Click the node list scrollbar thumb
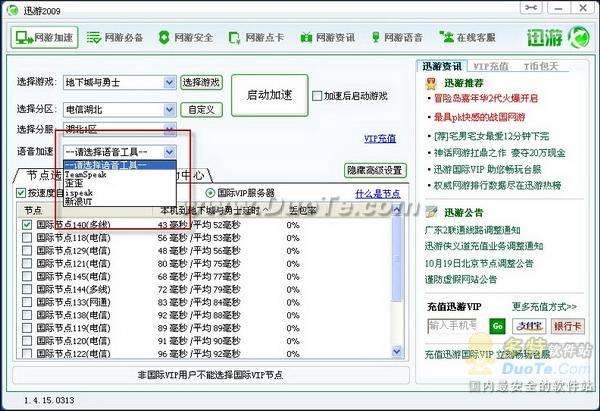The image size is (600, 411). (x=397, y=258)
